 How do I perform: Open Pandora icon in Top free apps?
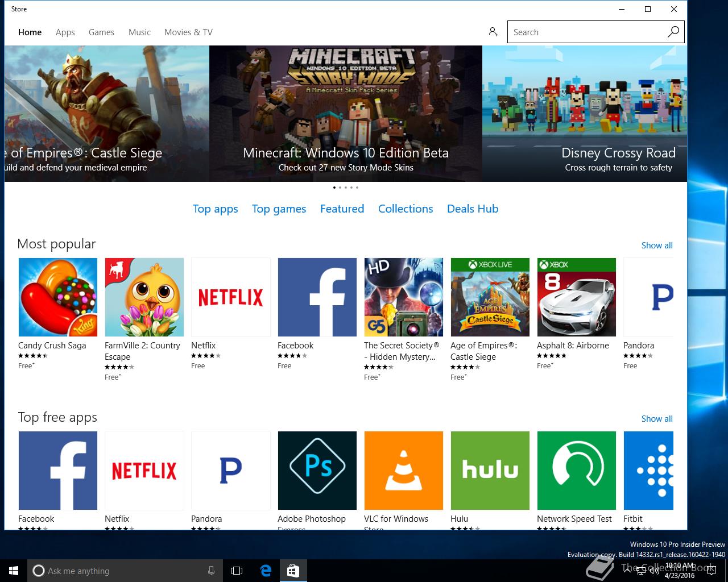click(231, 471)
